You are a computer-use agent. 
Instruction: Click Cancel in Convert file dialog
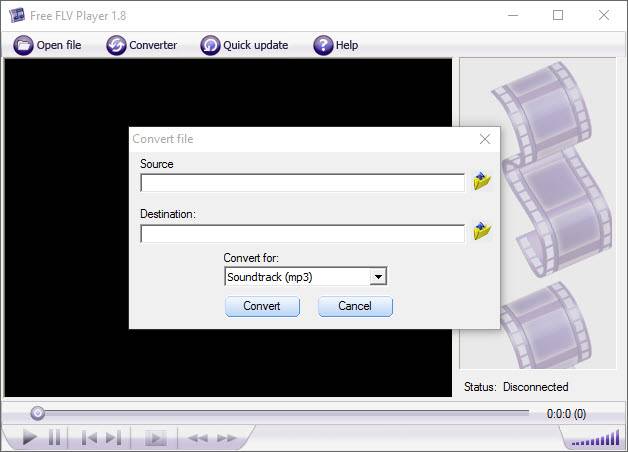click(x=355, y=306)
